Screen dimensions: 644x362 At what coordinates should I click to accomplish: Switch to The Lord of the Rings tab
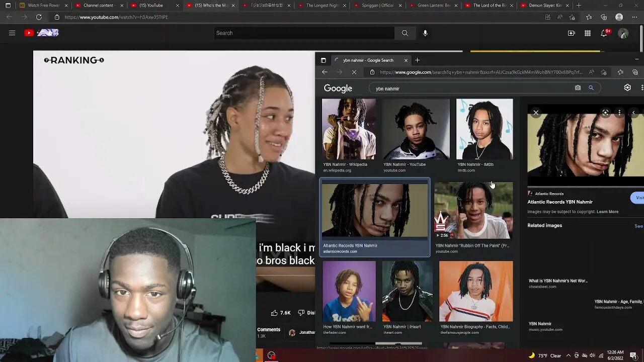click(x=488, y=6)
